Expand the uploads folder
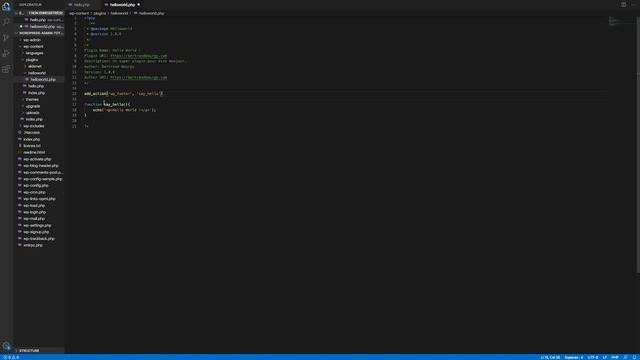The width and height of the screenshot is (640, 360). [33, 113]
